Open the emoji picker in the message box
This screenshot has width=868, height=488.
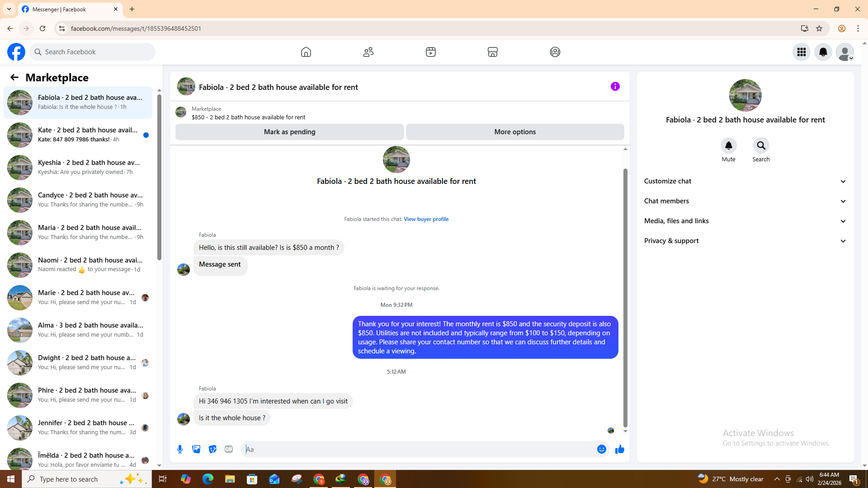click(x=601, y=449)
